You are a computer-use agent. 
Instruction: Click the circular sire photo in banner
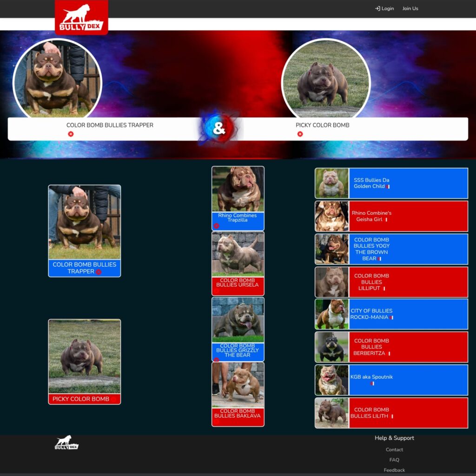(x=57, y=79)
